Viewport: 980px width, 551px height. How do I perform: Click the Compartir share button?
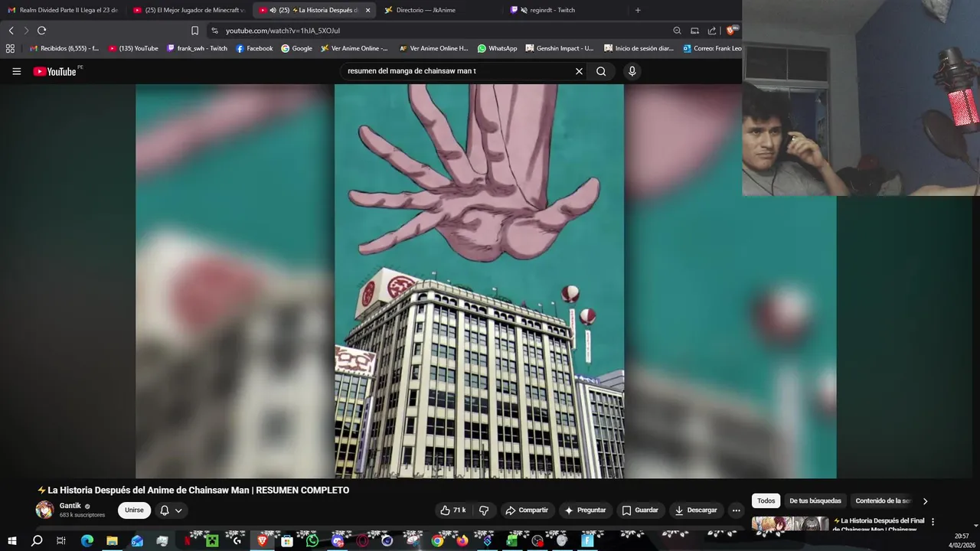(526, 510)
